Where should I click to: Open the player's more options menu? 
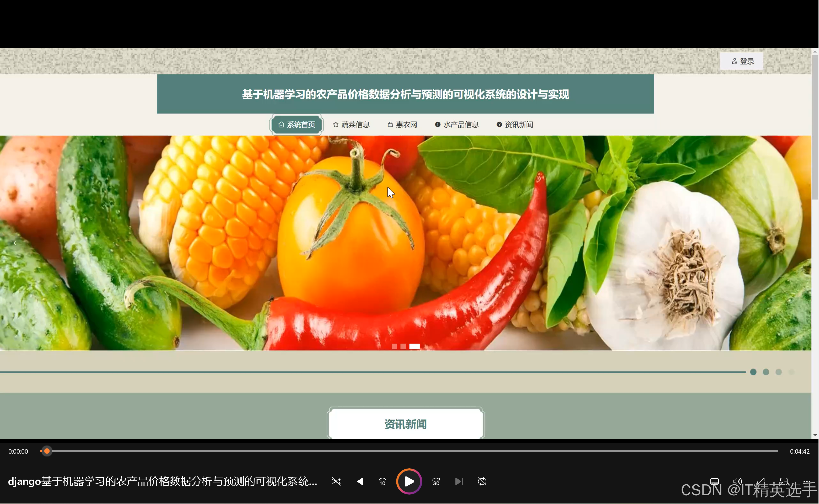coord(806,481)
